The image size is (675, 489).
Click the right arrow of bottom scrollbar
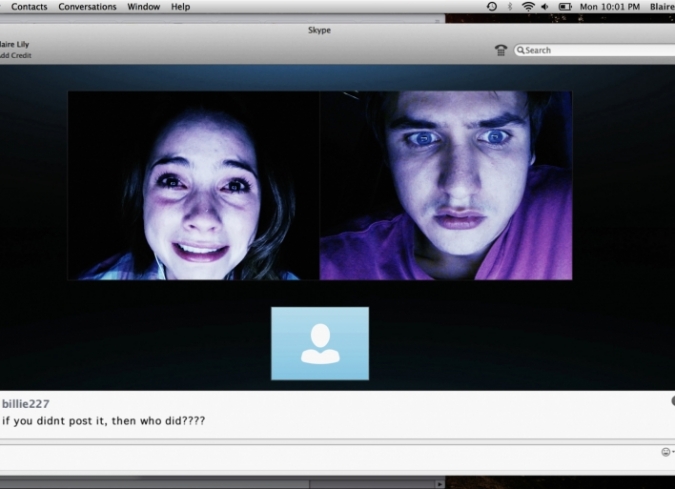tap(439, 484)
